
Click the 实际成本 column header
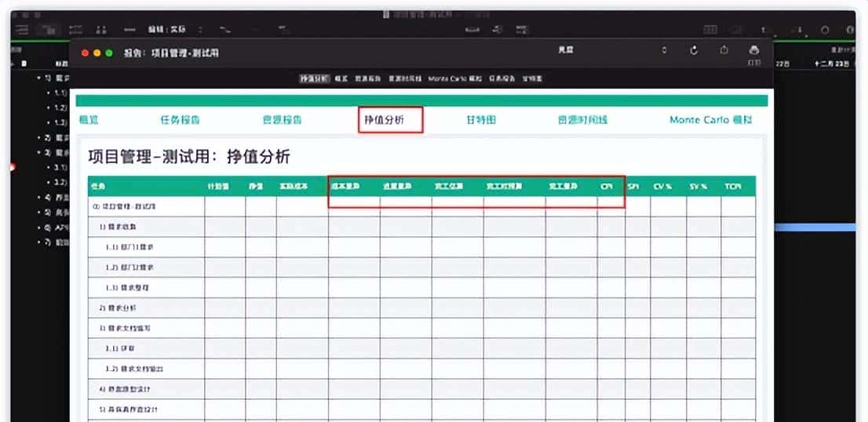point(302,187)
